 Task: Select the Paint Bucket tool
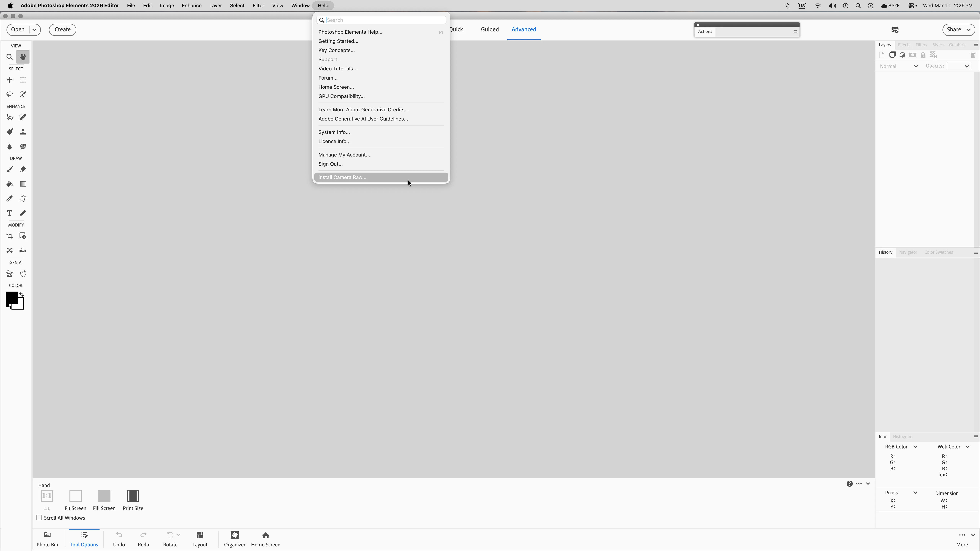[10, 184]
